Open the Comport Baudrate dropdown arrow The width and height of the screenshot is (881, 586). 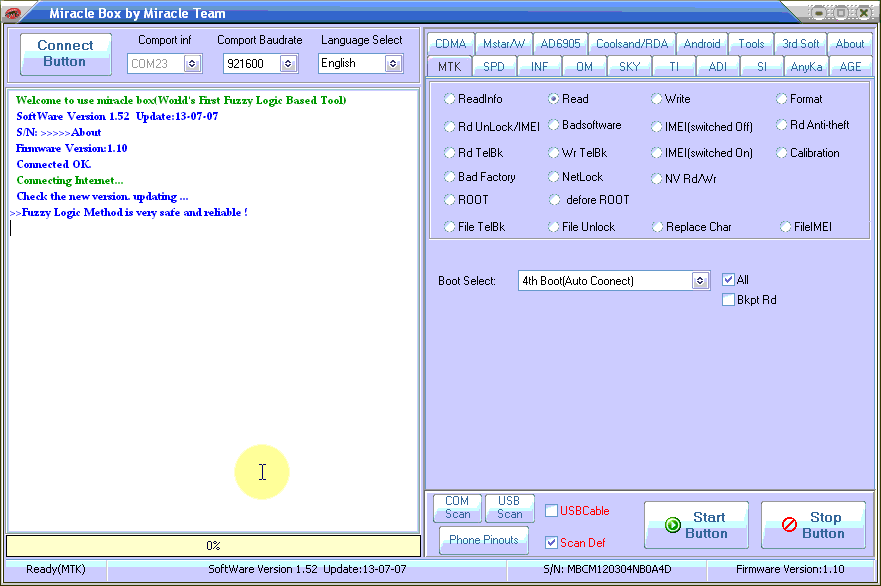tap(288, 63)
